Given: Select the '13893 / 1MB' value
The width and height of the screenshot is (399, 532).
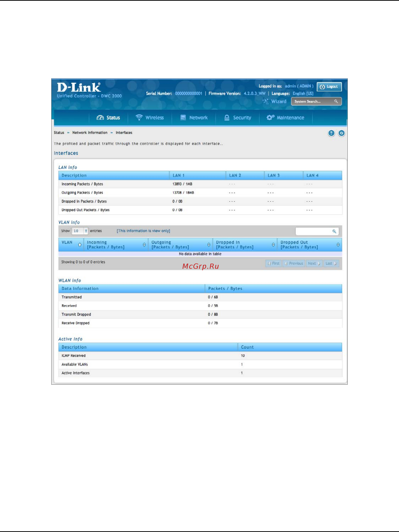Looking at the screenshot, I should [x=182, y=184].
